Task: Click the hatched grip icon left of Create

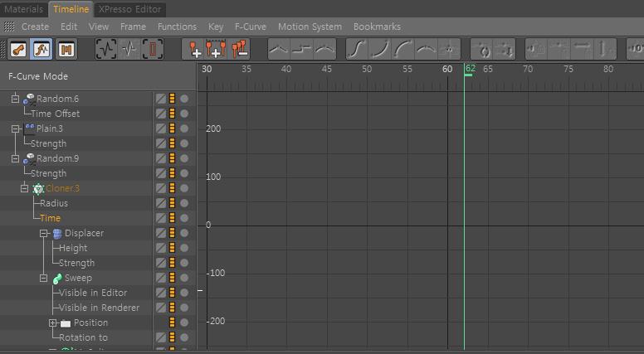Action: [x=9, y=27]
